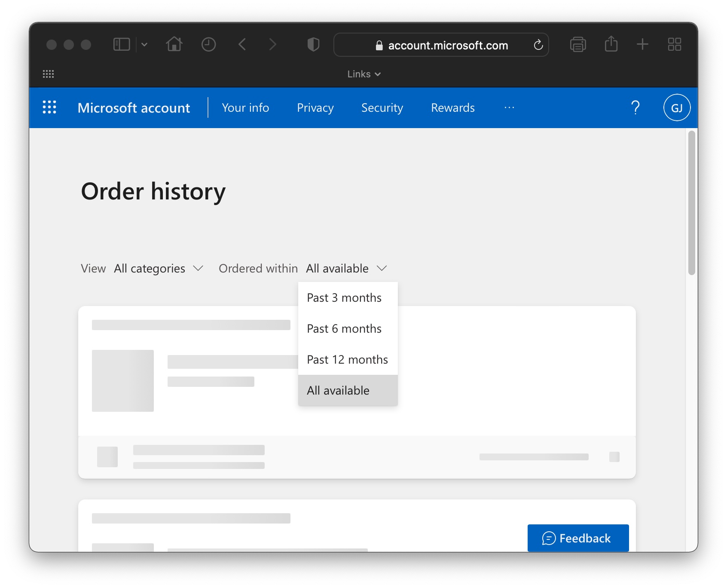Show browsing history via the clock icon

pos(208,44)
